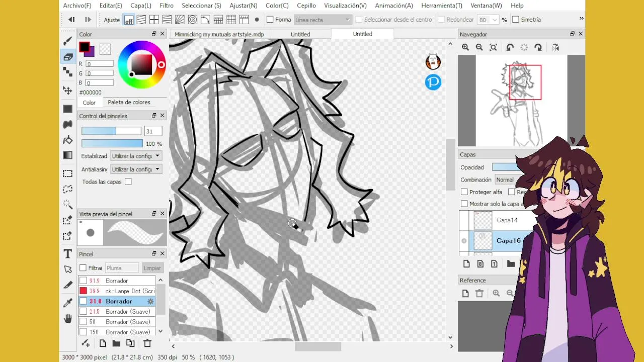Open the Cepillo menu

click(306, 6)
